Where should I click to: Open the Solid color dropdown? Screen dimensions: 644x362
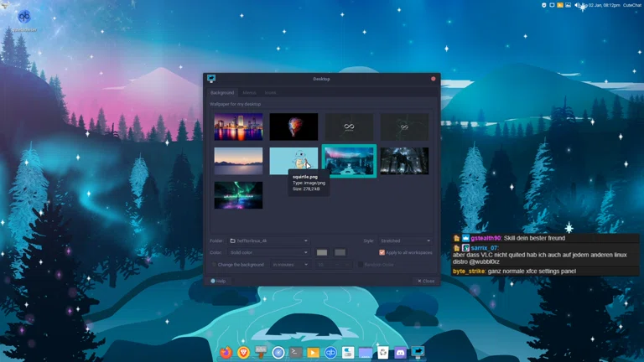pyautogui.click(x=268, y=252)
